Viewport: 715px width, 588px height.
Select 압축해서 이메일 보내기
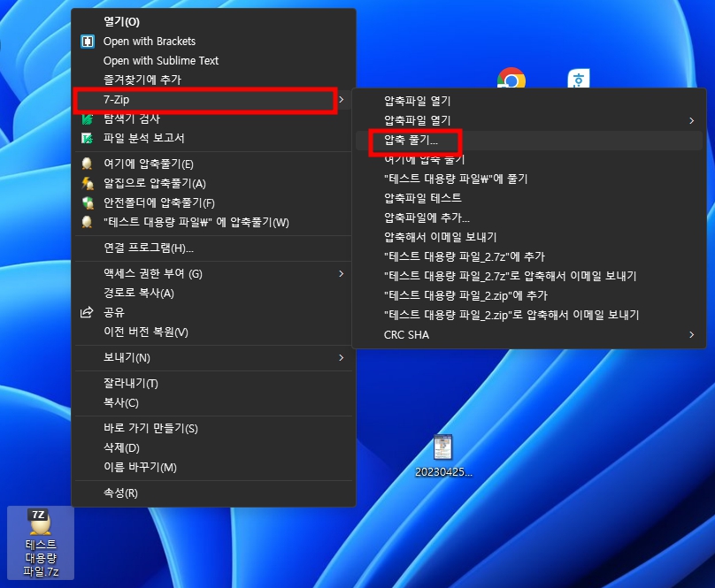[529, 237]
